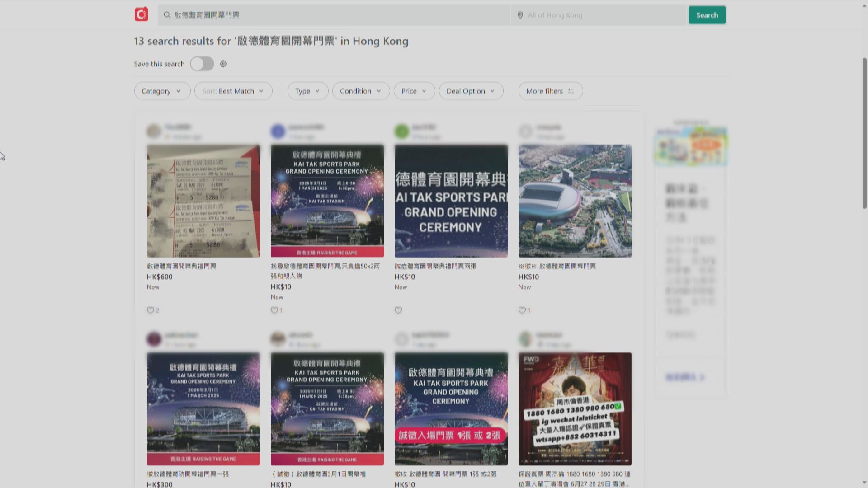Open Sort: Best Match dropdown
Image resolution: width=868 pixels, height=488 pixels.
pos(233,91)
